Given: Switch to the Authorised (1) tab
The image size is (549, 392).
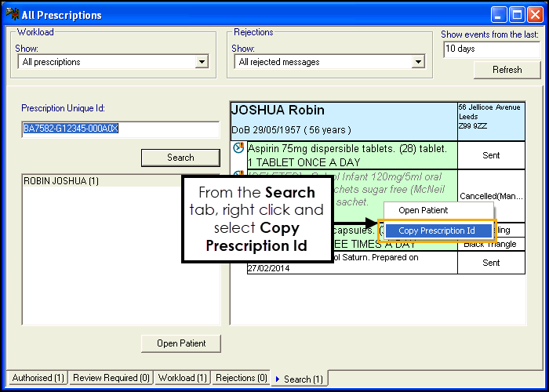Looking at the screenshot, I should [38, 378].
